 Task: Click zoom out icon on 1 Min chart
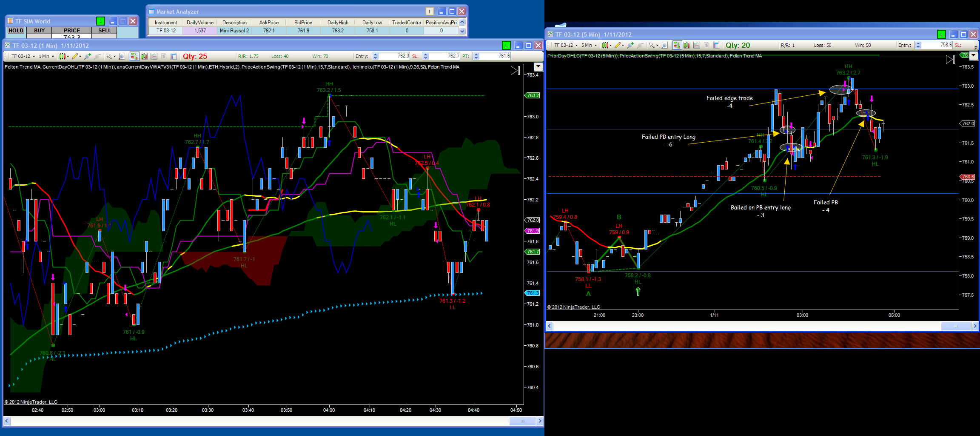[x=97, y=56]
